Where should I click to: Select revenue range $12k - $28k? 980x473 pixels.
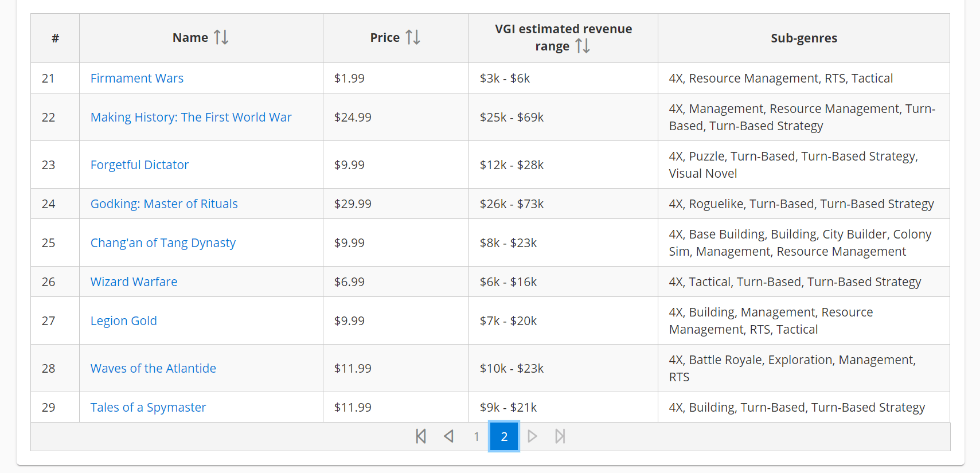point(512,165)
